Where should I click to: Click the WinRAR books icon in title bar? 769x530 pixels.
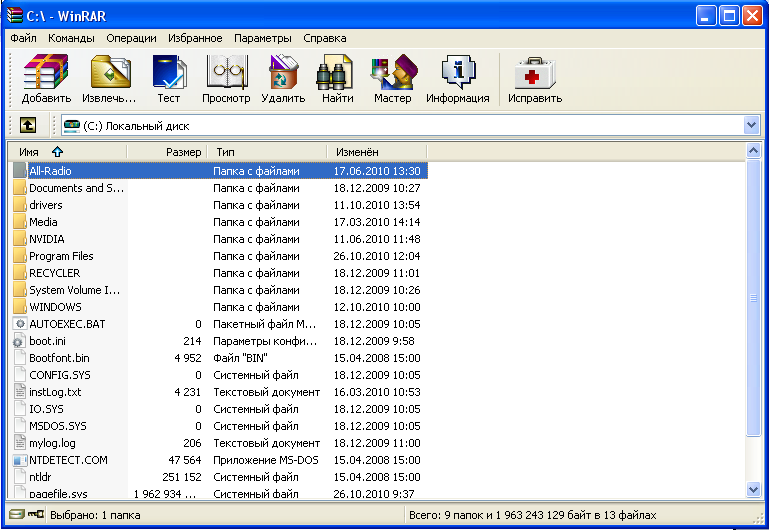tap(15, 16)
